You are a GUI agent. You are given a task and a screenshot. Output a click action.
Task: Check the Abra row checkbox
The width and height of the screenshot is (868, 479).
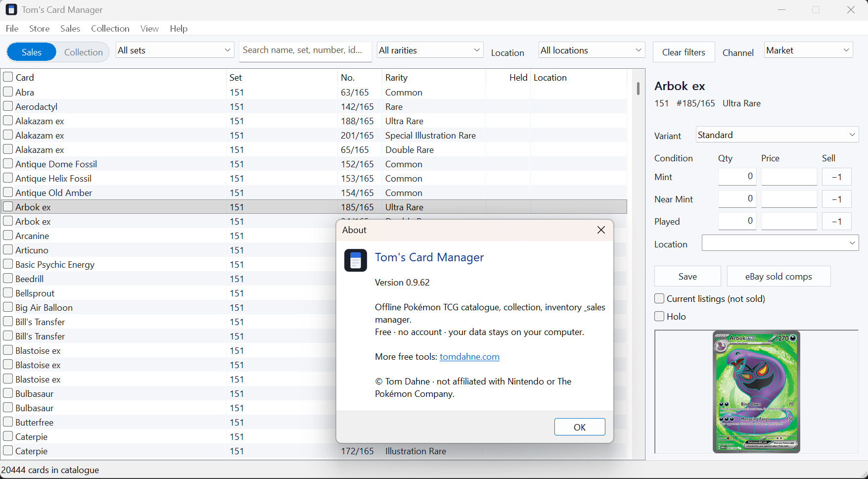8,92
